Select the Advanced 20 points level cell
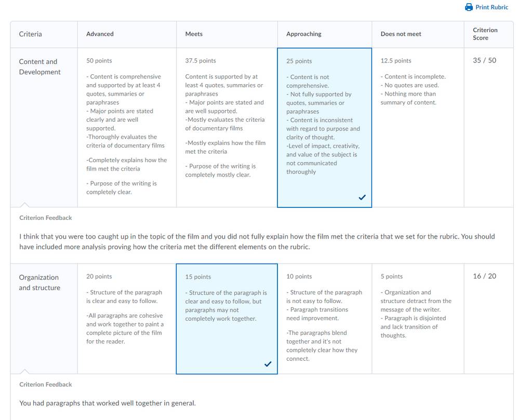Screen dimensions: 532x420 pos(127,319)
